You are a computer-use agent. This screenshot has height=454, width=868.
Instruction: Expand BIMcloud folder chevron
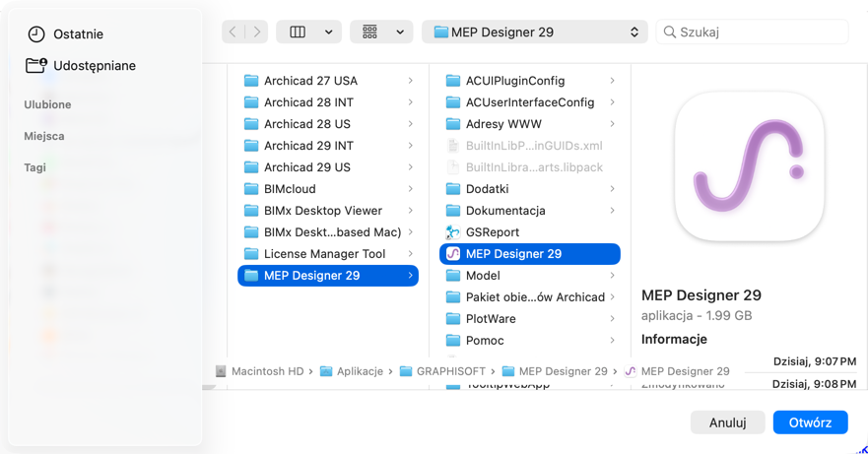coord(410,189)
